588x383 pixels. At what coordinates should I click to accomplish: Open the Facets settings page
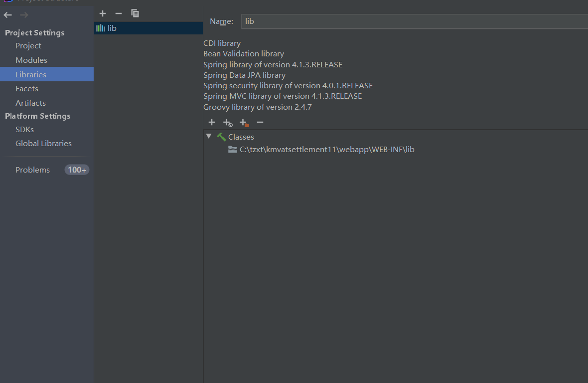coord(26,89)
